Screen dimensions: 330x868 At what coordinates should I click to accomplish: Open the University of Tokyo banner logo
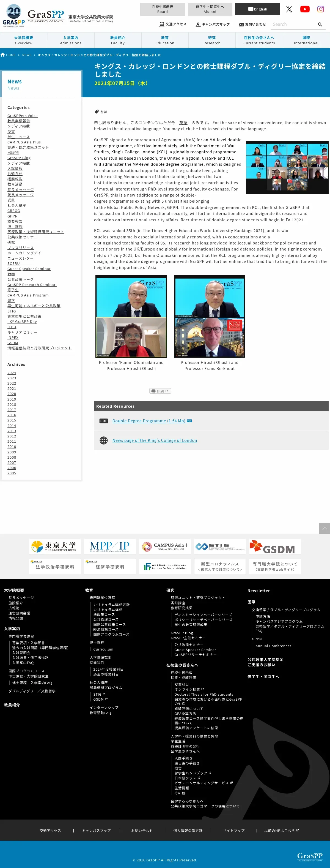point(55,546)
